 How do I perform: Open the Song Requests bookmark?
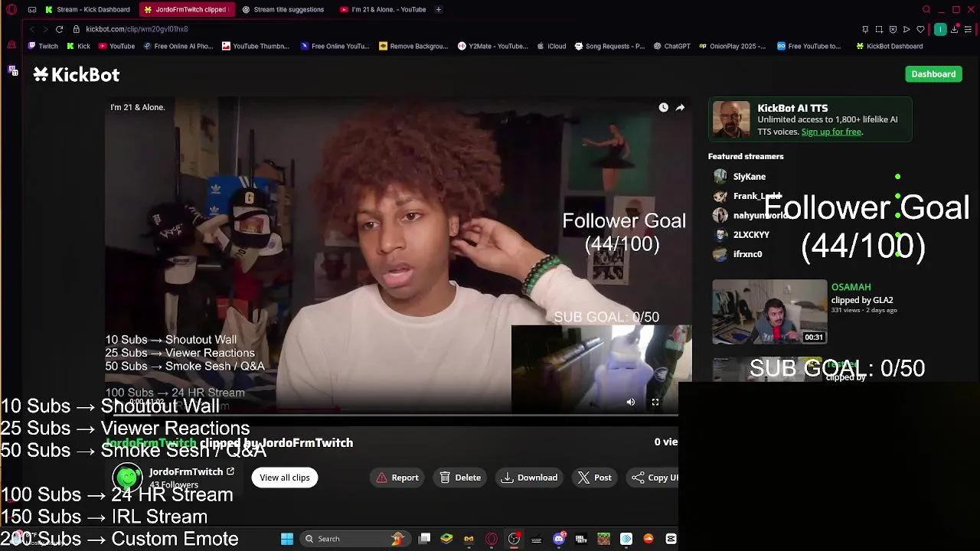[609, 46]
